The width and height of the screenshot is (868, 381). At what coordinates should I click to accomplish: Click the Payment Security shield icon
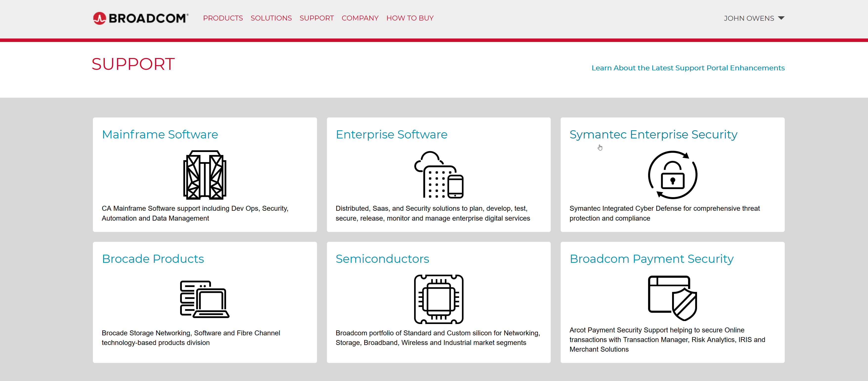[x=672, y=298]
